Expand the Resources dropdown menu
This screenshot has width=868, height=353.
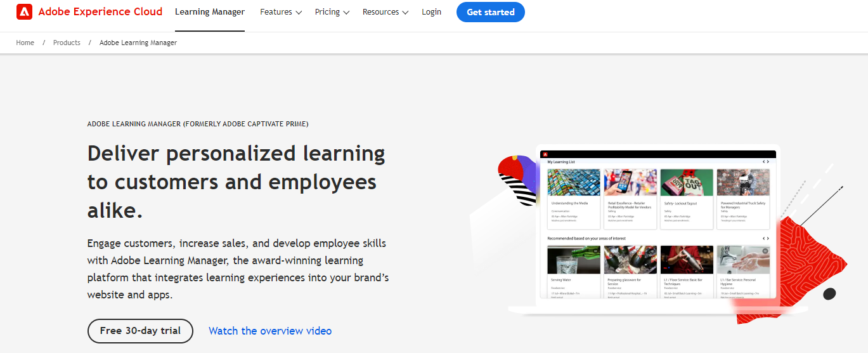(385, 12)
